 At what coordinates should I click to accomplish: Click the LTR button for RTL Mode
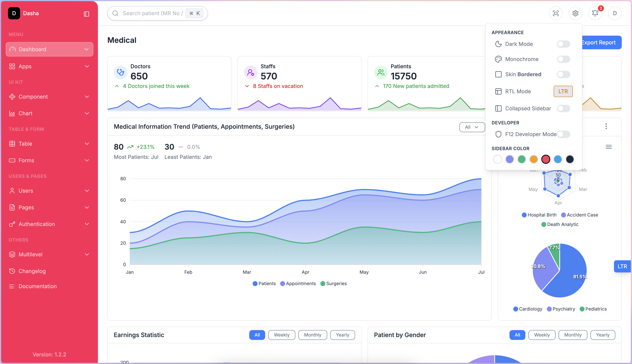pyautogui.click(x=563, y=92)
